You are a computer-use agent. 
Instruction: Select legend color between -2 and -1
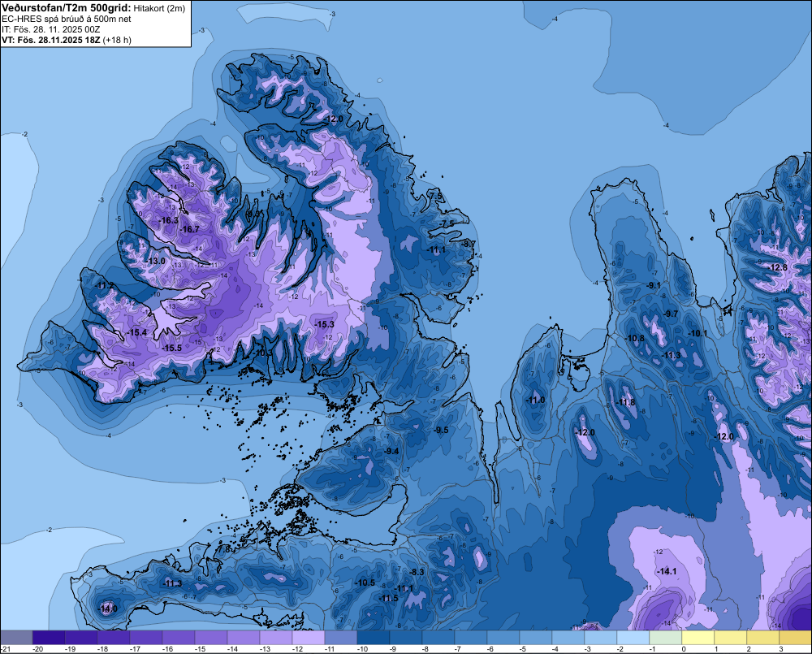tap(633, 638)
